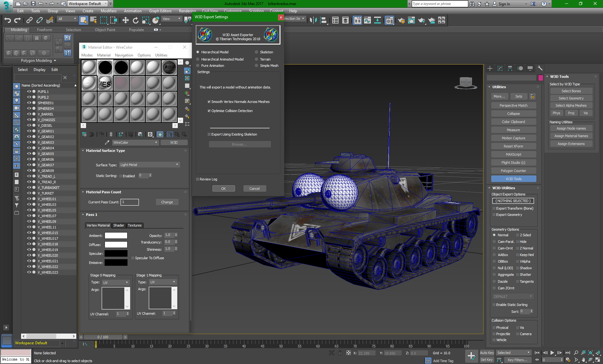The width and height of the screenshot is (603, 364).
Task: Select the Move tool icon
Action: 125,20
